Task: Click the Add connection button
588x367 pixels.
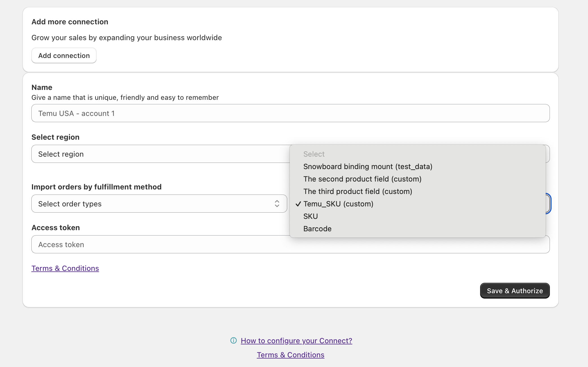Action: point(64,55)
